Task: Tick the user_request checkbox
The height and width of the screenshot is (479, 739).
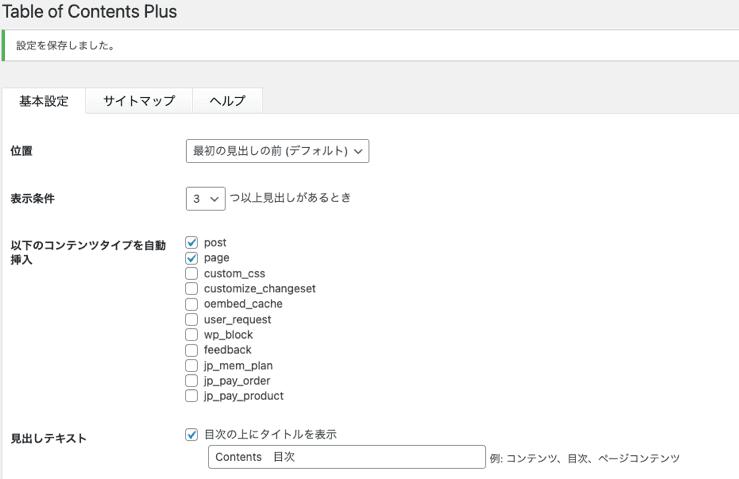Action: pos(191,319)
